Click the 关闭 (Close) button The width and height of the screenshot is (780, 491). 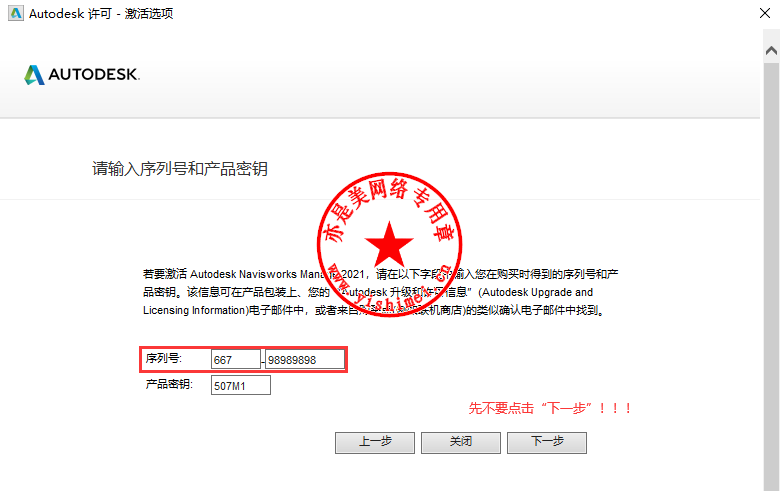(x=461, y=442)
